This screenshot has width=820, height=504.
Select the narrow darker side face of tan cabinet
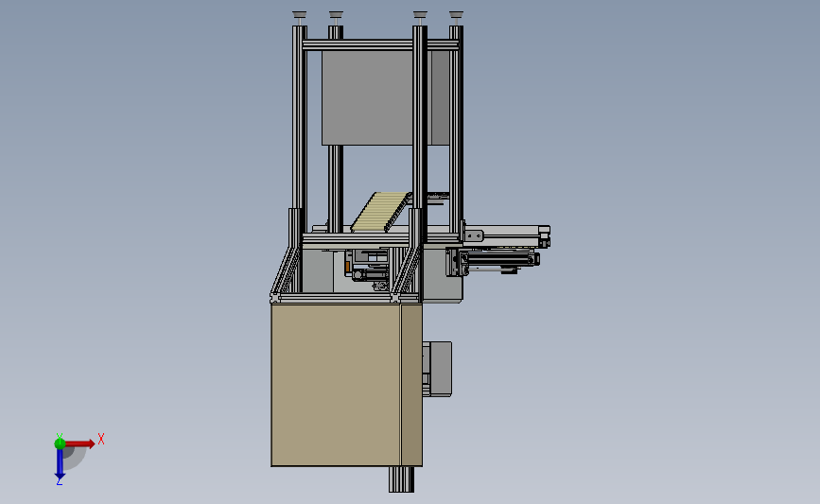(x=411, y=385)
